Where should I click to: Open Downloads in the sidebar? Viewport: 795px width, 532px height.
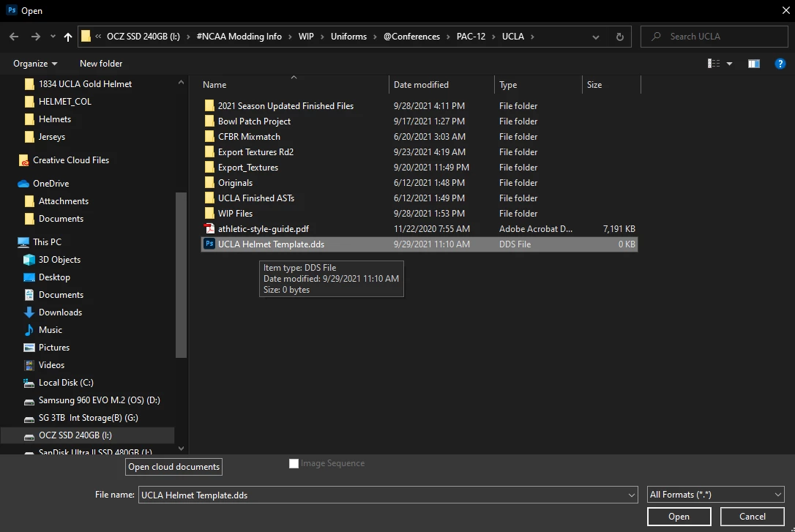pos(60,312)
